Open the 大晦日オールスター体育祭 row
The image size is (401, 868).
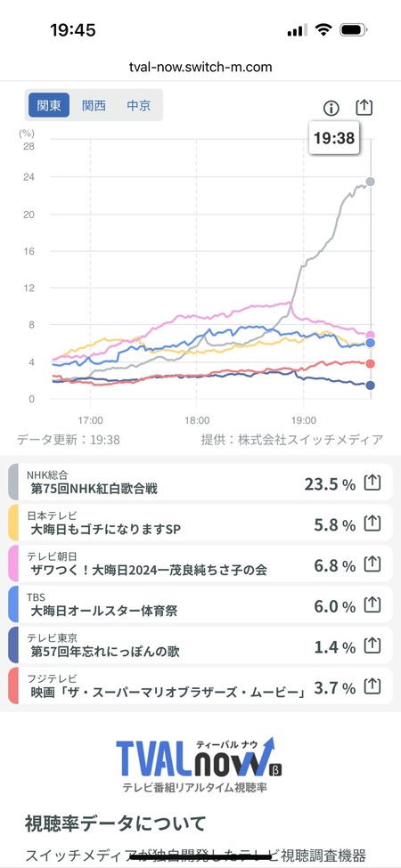200,604
